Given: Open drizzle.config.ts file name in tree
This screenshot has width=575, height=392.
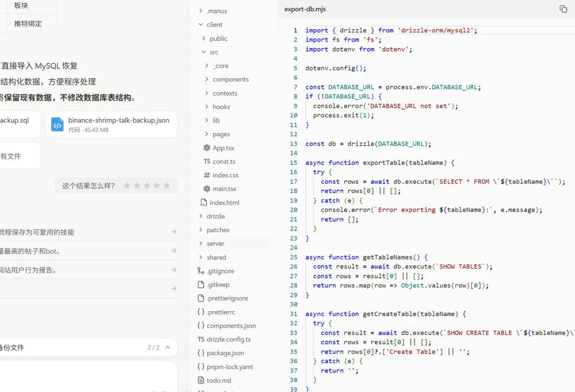Looking at the screenshot, I should click(229, 339).
